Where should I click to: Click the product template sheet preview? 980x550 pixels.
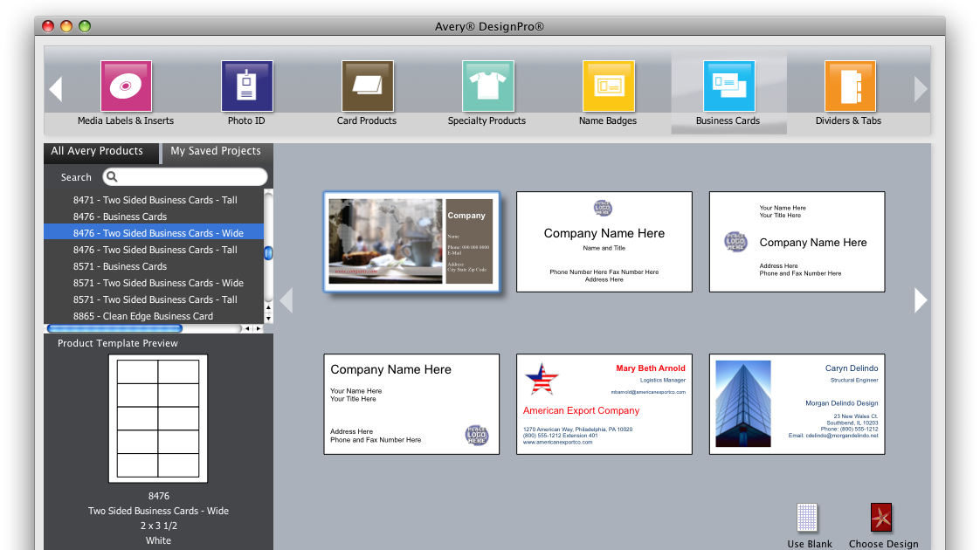tap(158, 419)
